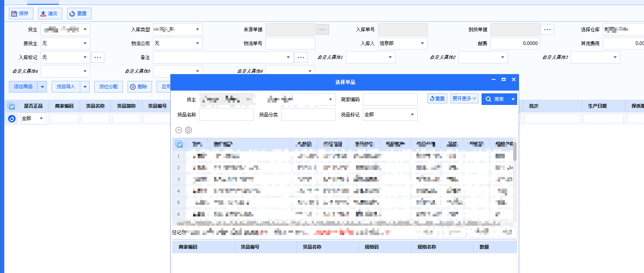Click the 货位分配 button
This screenshot has height=273, width=644.
coord(109,87)
